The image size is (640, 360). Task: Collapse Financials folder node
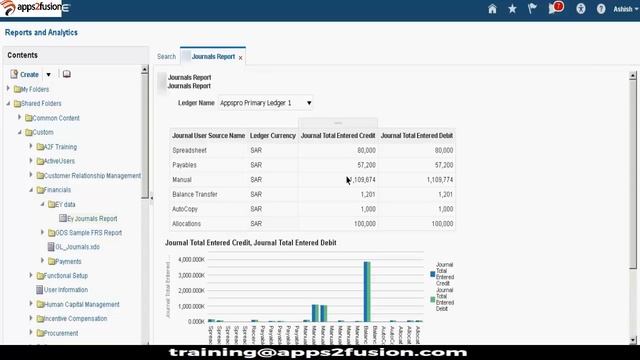(31, 189)
